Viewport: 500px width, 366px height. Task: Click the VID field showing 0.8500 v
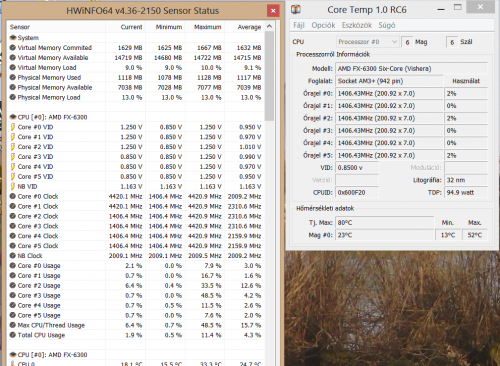pos(357,168)
